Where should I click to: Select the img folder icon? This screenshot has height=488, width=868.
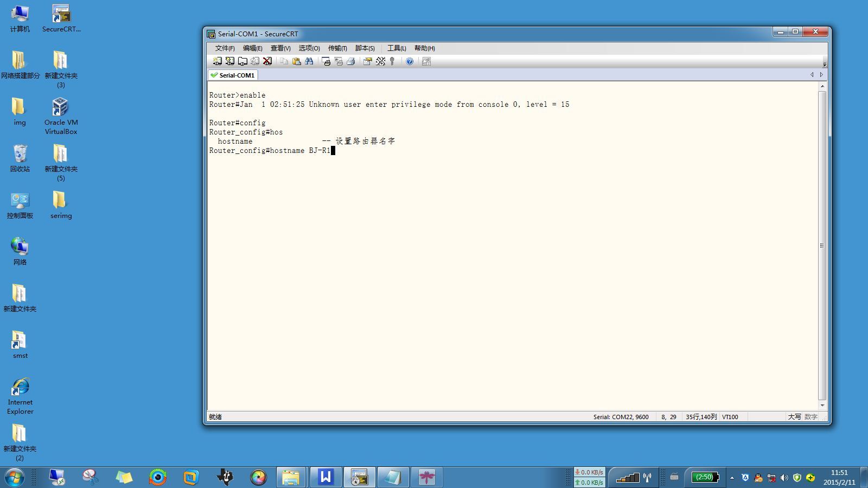pyautogui.click(x=20, y=112)
